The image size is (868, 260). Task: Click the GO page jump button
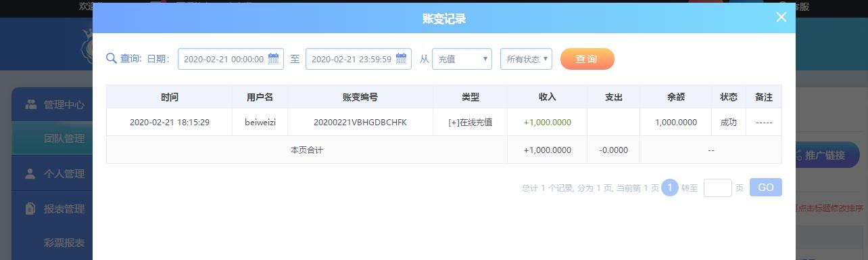pyautogui.click(x=765, y=188)
